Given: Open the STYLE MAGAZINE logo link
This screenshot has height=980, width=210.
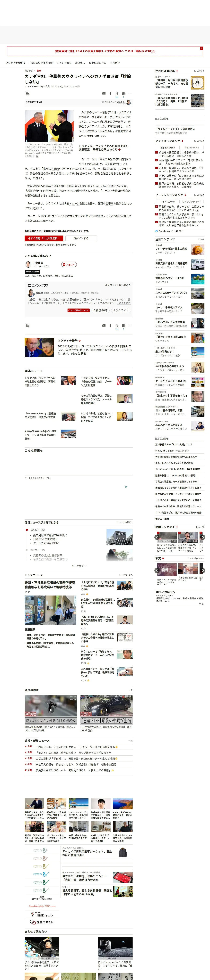Looking at the screenshot, I should 42,898.
